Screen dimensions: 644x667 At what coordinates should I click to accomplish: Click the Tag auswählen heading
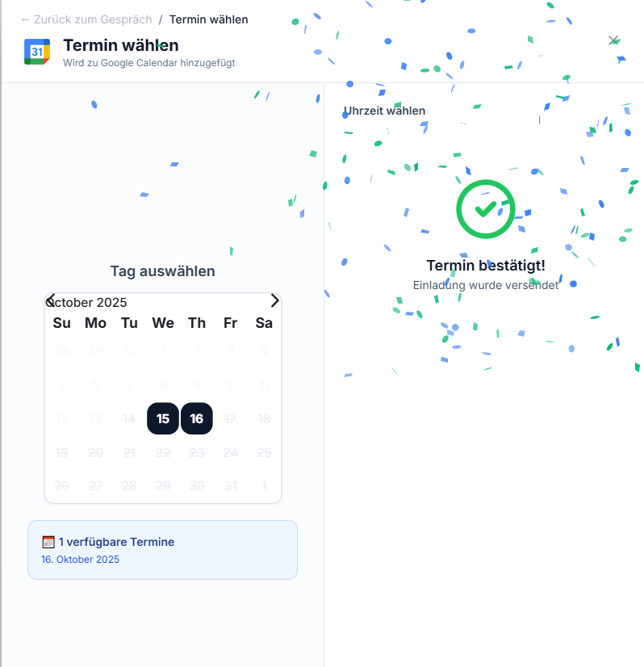pos(162,271)
